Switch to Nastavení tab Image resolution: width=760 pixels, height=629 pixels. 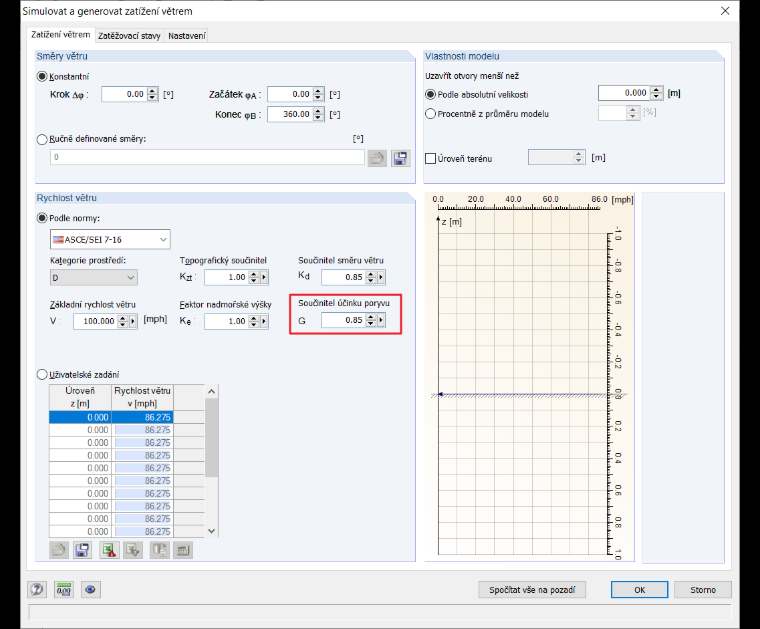tap(187, 36)
